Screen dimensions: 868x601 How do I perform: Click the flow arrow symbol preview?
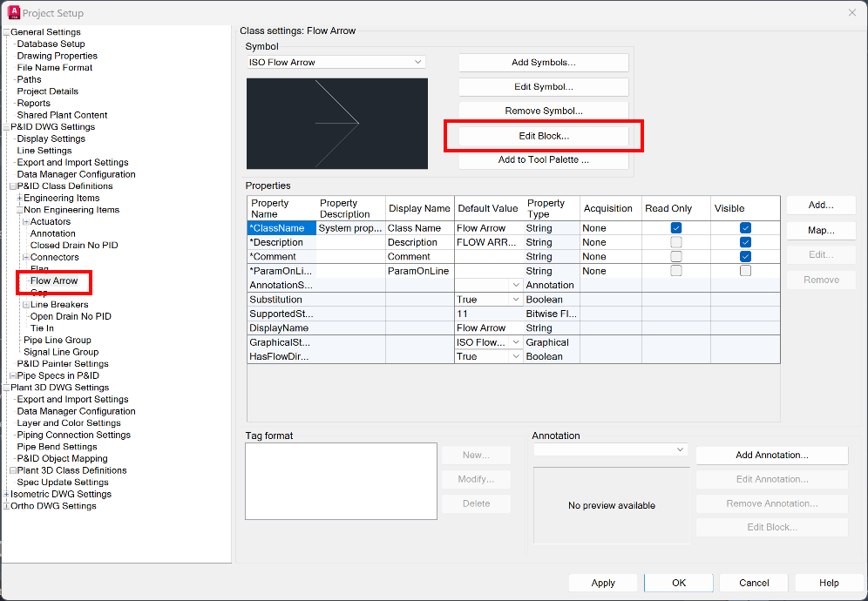pos(337,124)
